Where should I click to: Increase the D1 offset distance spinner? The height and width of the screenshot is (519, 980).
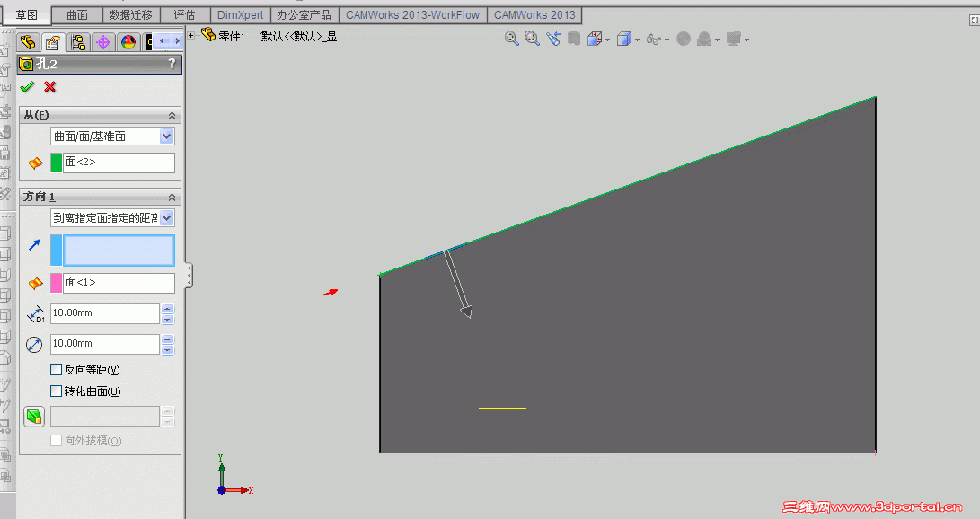pos(167,309)
